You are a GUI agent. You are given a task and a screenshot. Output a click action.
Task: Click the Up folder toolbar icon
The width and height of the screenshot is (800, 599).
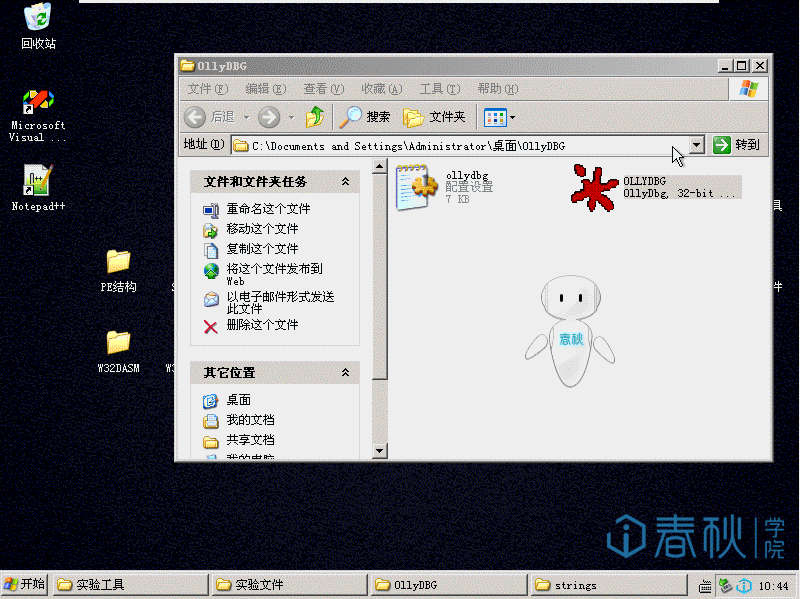tap(314, 117)
